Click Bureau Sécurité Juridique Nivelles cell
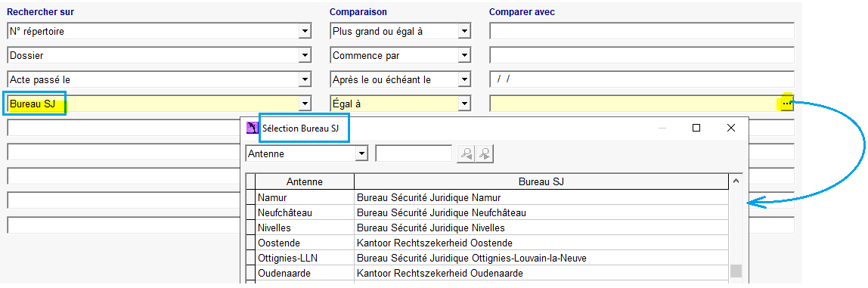868x288 pixels. tap(541, 228)
